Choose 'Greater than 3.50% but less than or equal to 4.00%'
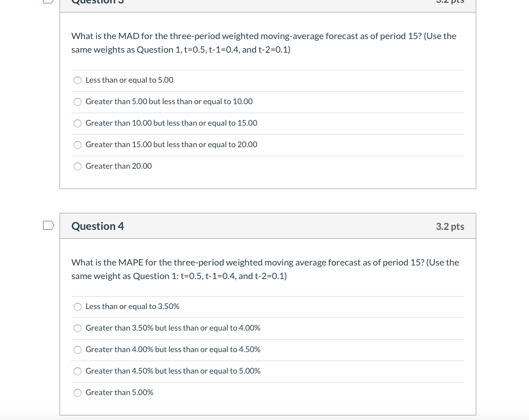This screenshot has height=420, width=529. 78,328
